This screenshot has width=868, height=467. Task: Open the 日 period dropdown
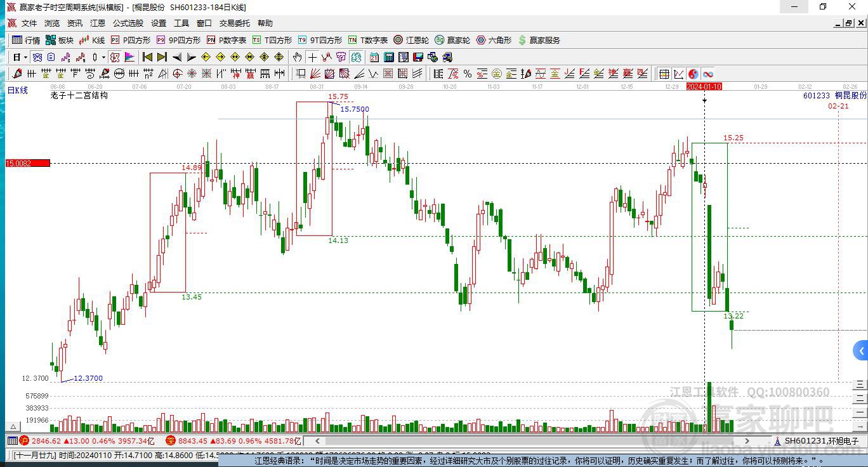[20, 57]
